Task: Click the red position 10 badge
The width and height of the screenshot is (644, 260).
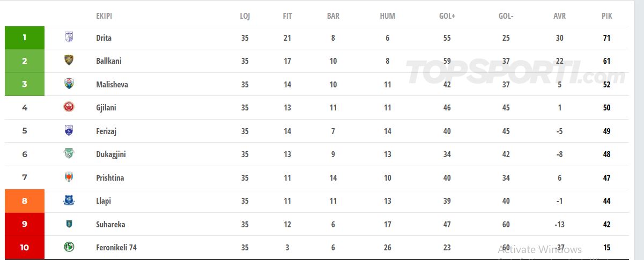Action: [25, 247]
